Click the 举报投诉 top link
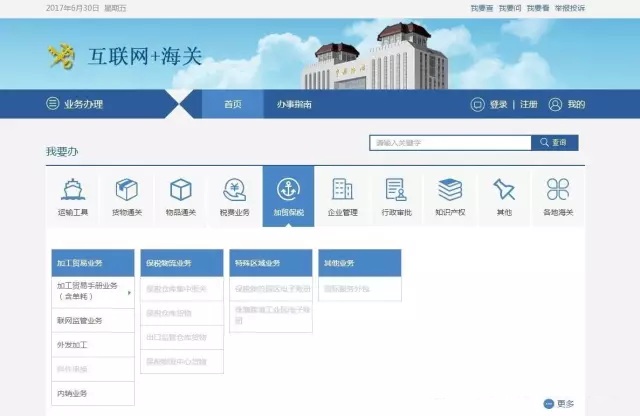Image resolution: width=640 pixels, height=416 pixels. (x=570, y=8)
